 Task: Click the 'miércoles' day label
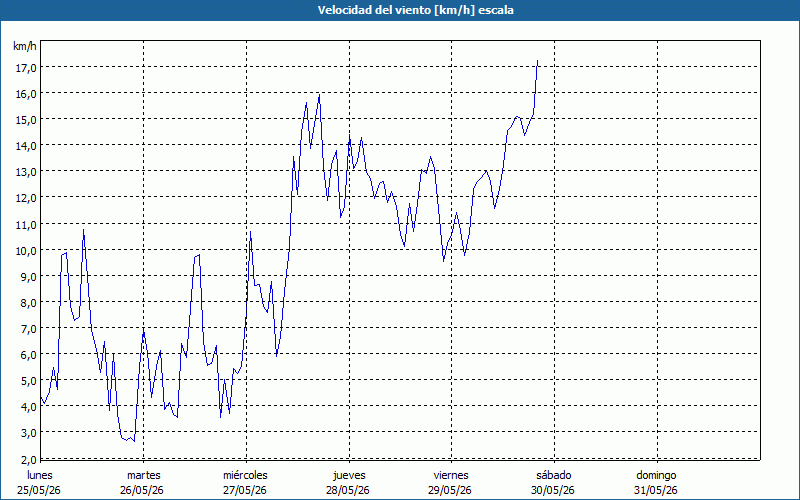pyautogui.click(x=245, y=475)
